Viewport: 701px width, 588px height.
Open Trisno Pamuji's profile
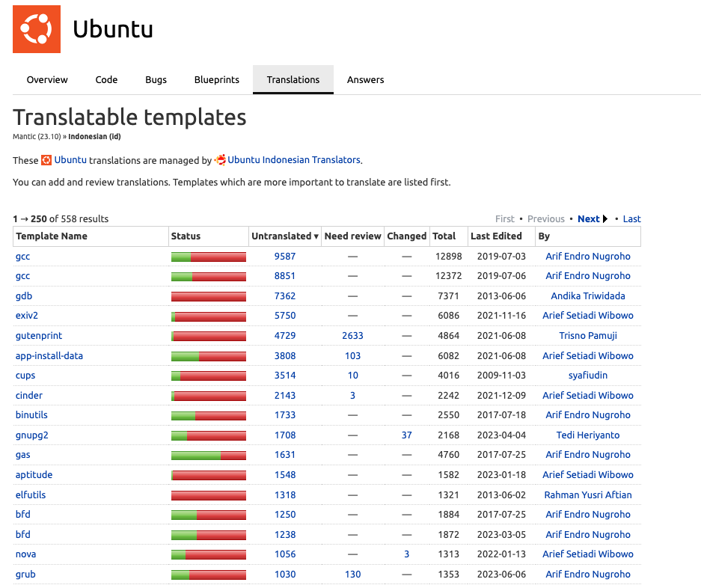click(588, 336)
